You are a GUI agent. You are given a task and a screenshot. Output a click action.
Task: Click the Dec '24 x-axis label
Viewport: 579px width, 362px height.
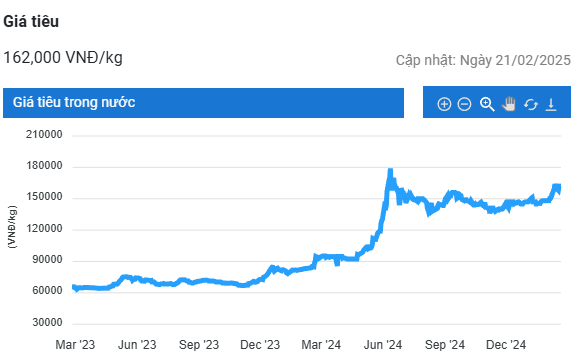click(x=506, y=345)
